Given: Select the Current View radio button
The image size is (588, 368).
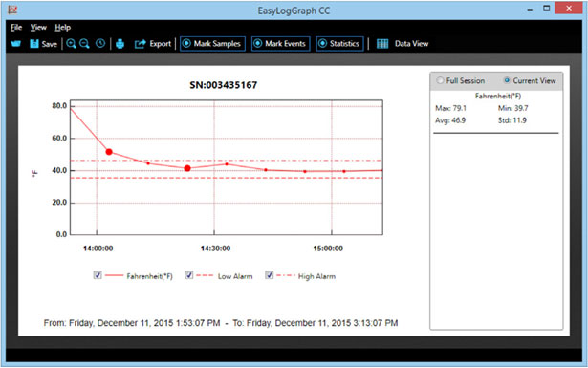Looking at the screenshot, I should tap(507, 80).
